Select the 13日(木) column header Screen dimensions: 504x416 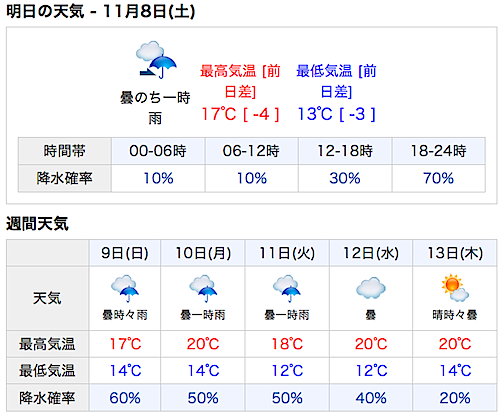tap(455, 253)
